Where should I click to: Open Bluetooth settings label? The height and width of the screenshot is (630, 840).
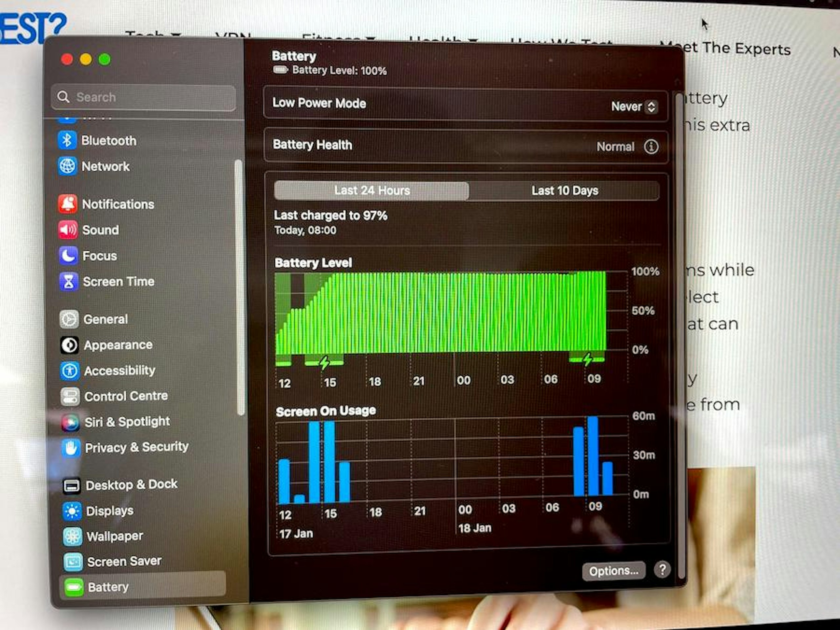tap(109, 140)
